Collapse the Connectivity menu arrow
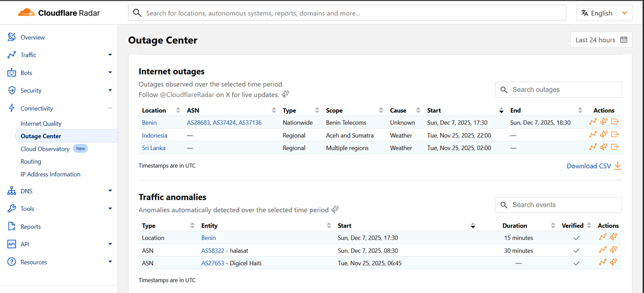644x293 pixels. 110,108
